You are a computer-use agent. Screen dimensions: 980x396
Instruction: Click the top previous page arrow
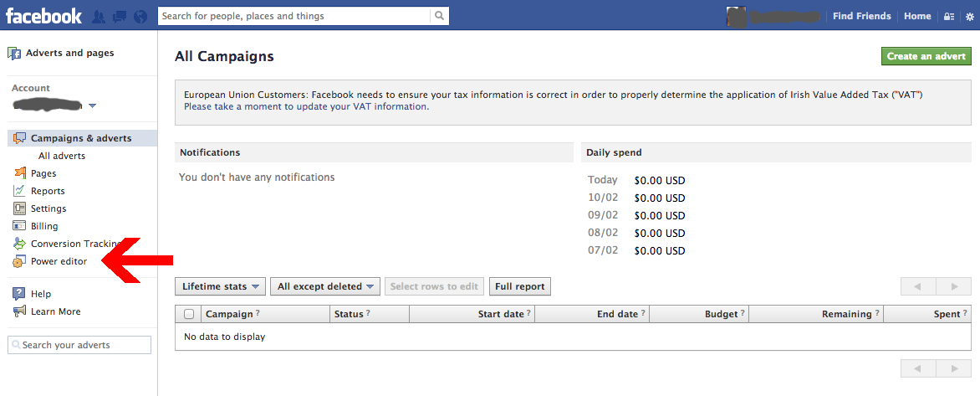point(918,286)
